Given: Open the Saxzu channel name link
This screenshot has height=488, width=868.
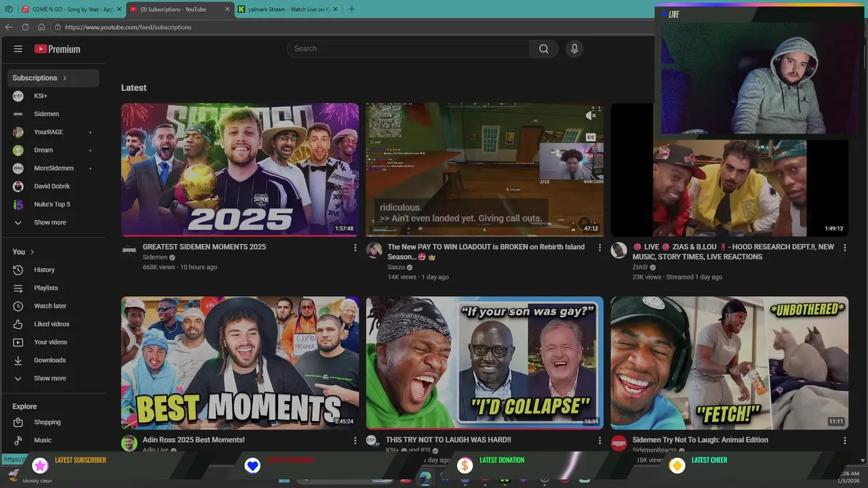Looking at the screenshot, I should [396, 267].
